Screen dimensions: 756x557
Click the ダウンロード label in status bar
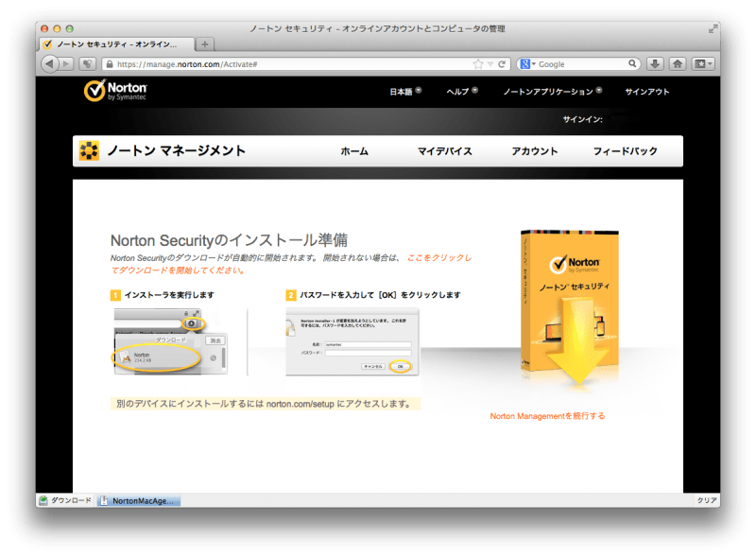(71, 500)
